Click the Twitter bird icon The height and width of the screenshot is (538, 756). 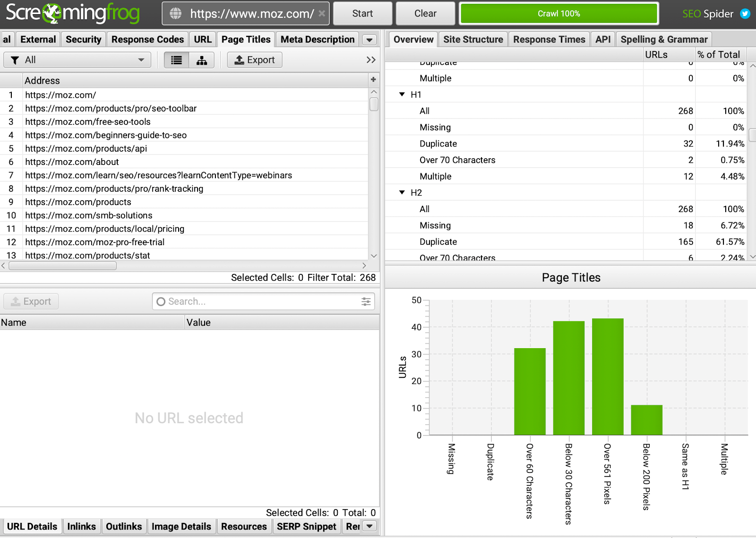tap(745, 14)
